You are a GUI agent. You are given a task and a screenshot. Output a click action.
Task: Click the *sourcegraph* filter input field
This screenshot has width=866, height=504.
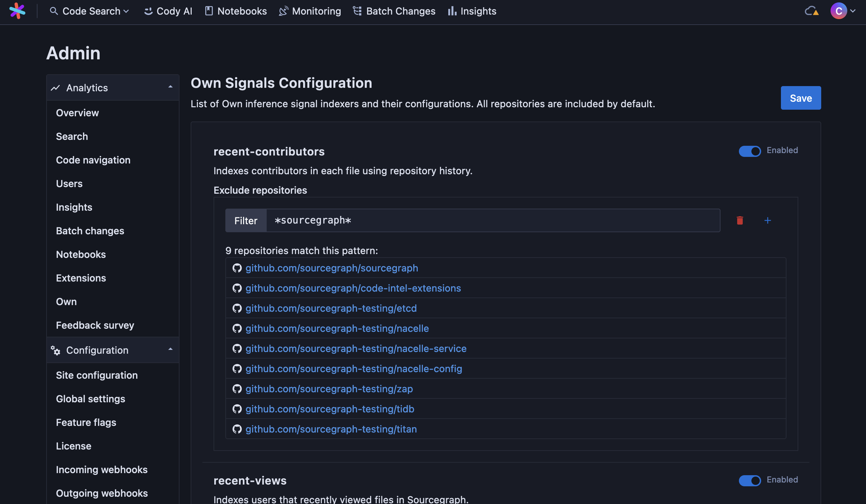click(x=493, y=220)
